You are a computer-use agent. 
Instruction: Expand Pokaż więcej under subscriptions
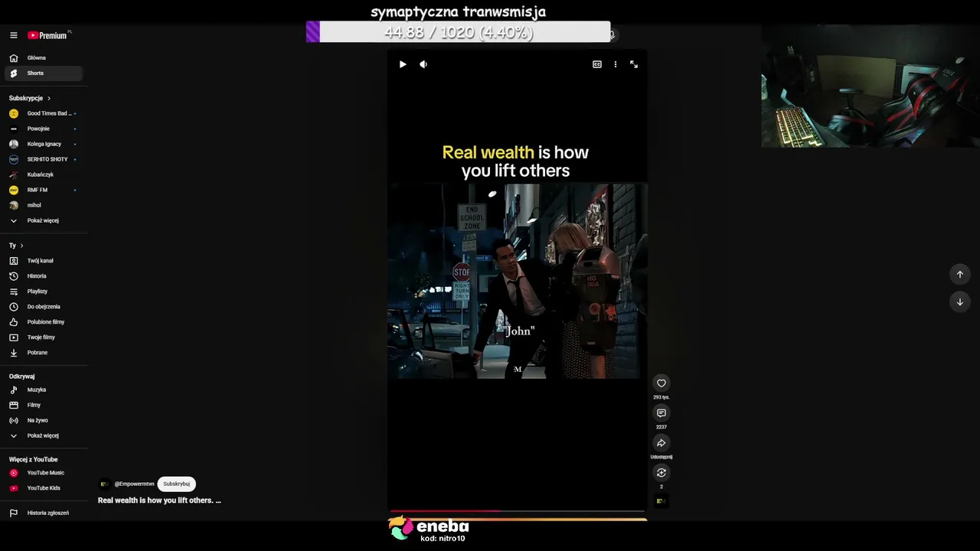[x=44, y=221]
